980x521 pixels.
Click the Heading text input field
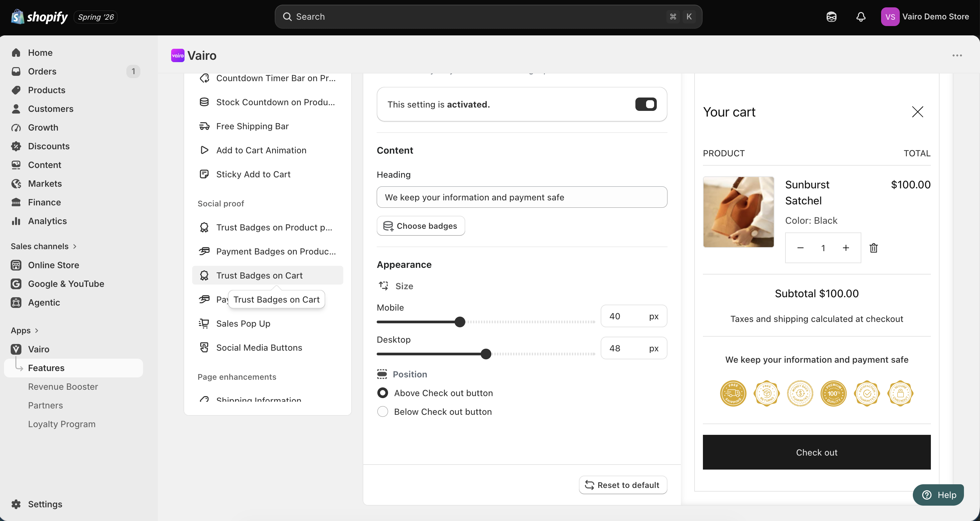(521, 197)
